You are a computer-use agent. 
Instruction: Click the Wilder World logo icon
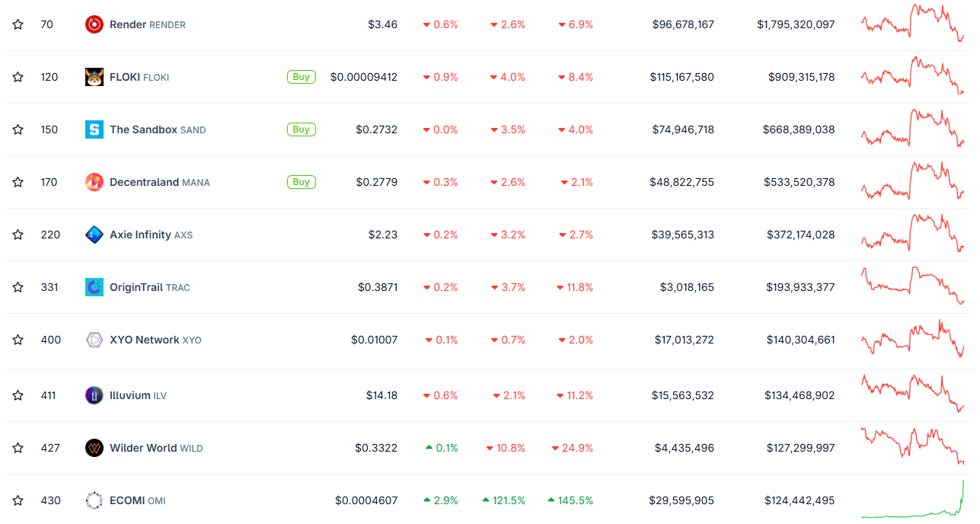pos(94,448)
